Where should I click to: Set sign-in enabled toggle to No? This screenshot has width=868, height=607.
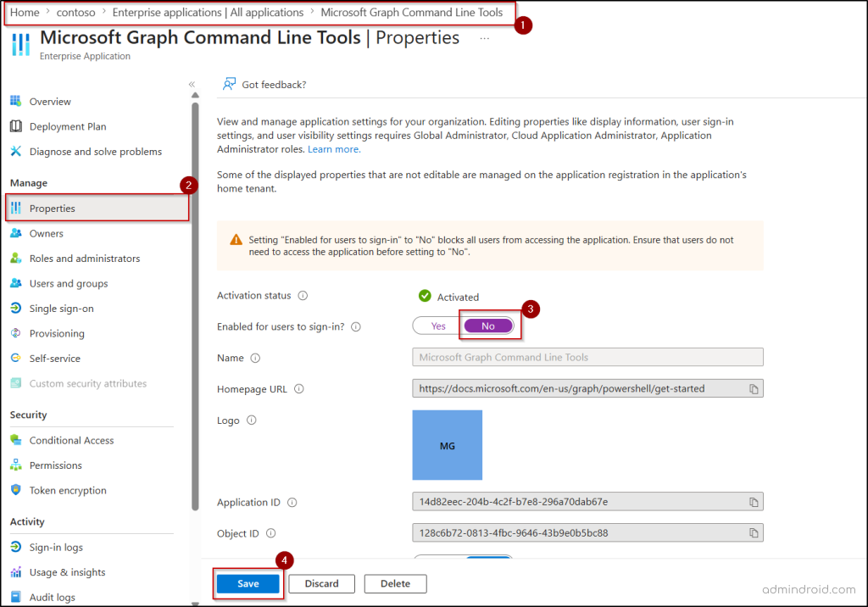tap(487, 326)
